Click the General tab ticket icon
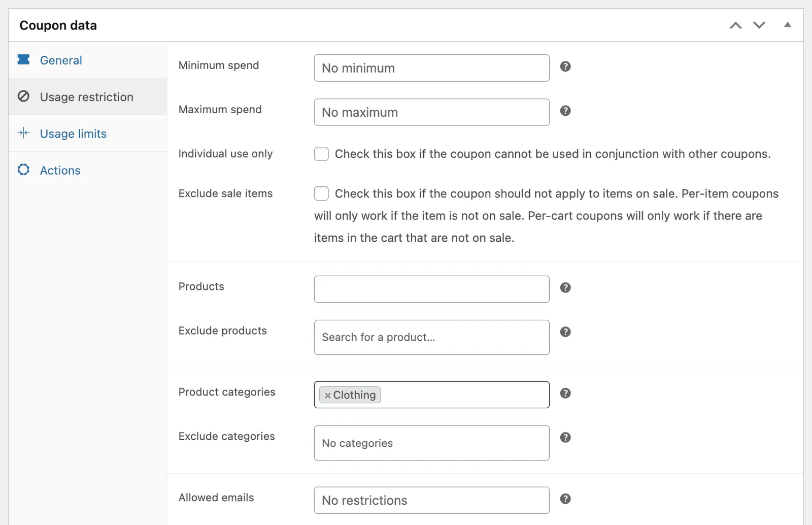The height and width of the screenshot is (525, 812). click(23, 59)
